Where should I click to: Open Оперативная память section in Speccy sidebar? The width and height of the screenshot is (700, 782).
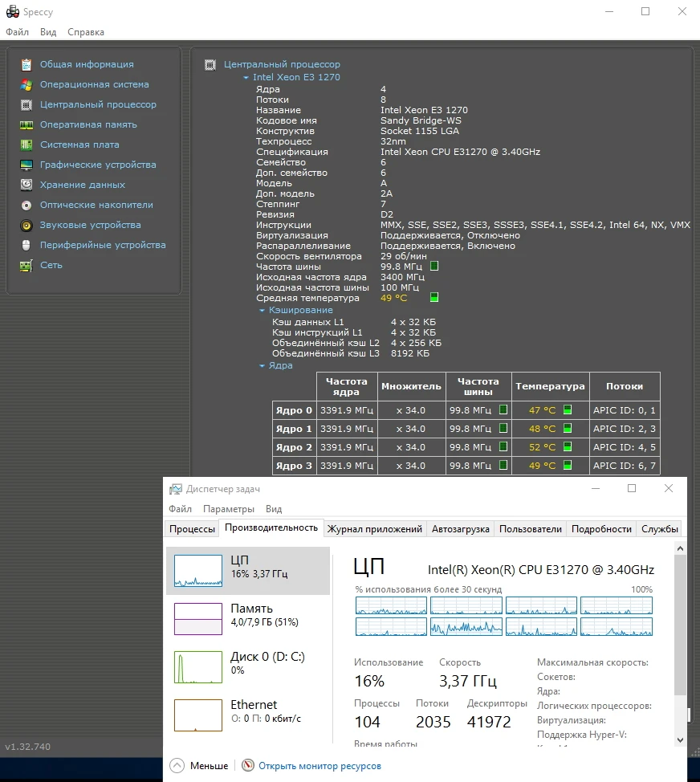tap(88, 124)
